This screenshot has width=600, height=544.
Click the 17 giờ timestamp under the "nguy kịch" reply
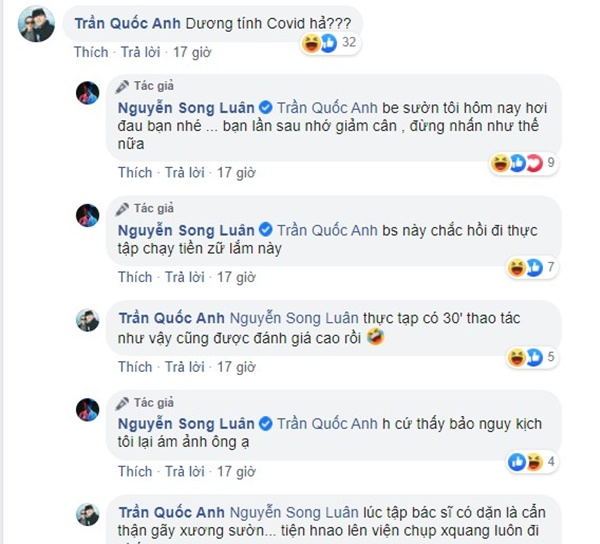(x=236, y=471)
